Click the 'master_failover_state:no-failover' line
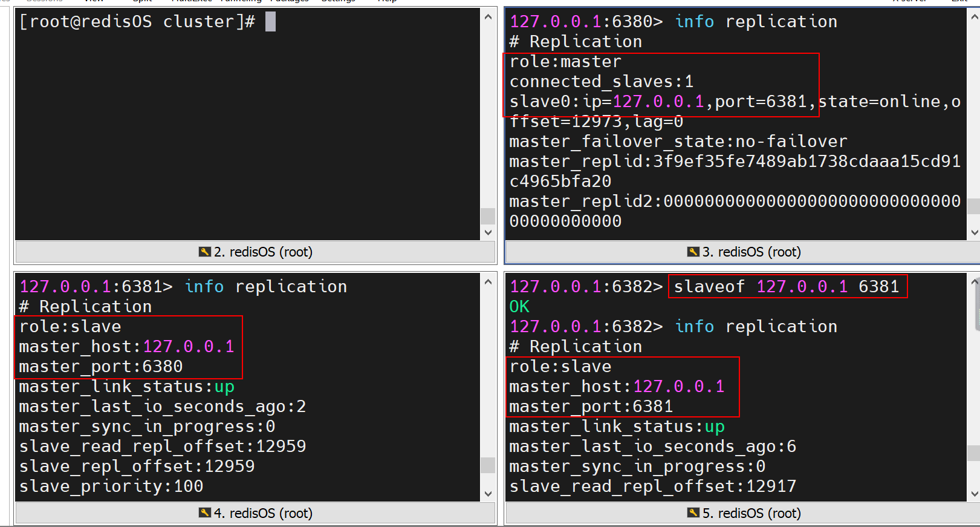The width and height of the screenshot is (980, 527). tap(678, 142)
